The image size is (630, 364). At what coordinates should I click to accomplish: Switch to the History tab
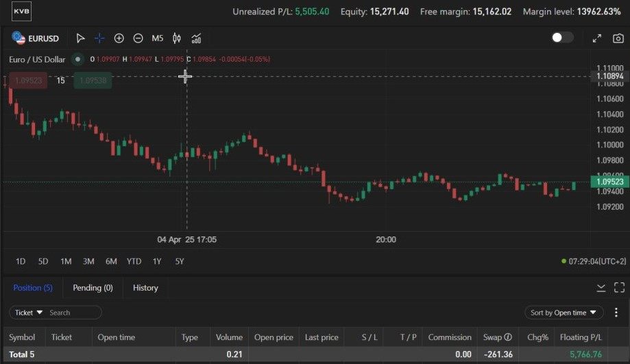145,288
